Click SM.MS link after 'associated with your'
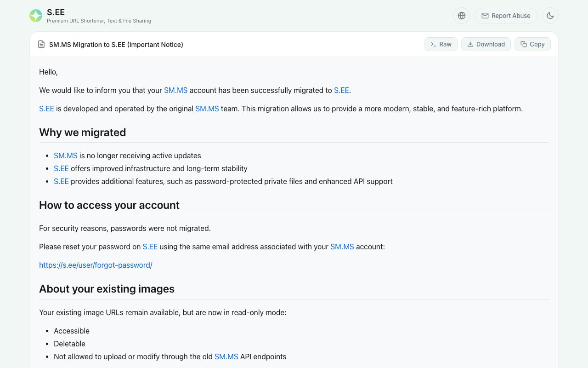The width and height of the screenshot is (588, 368). (342, 247)
